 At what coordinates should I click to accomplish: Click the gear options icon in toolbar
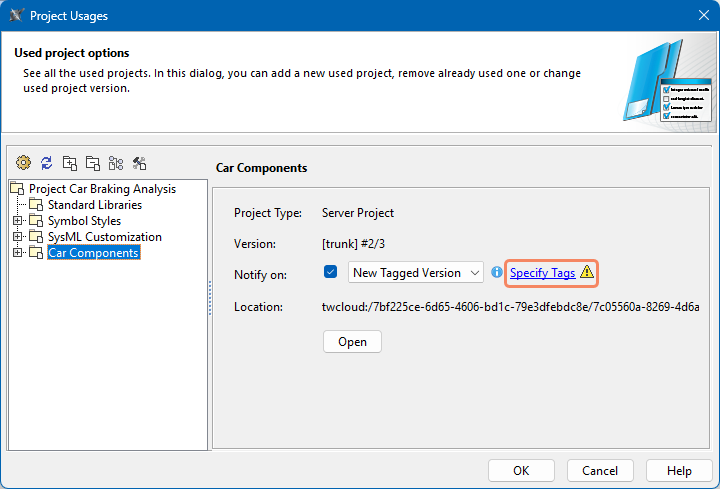coord(23,163)
